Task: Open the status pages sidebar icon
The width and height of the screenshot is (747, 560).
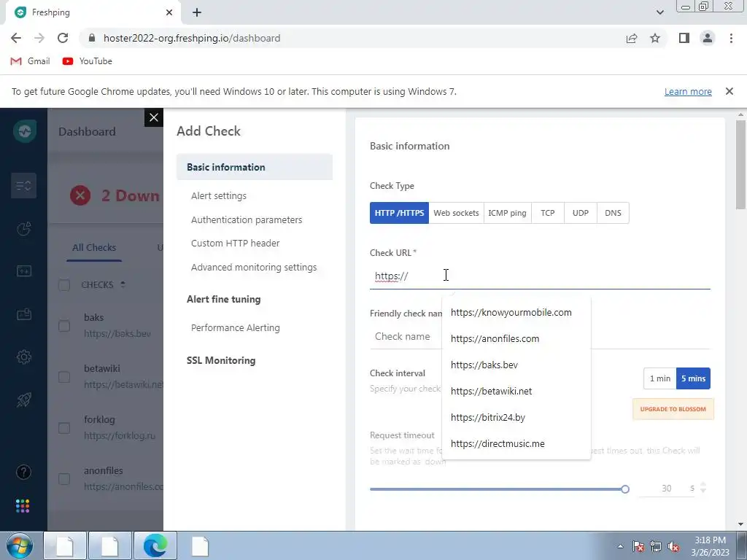Action: 24,271
